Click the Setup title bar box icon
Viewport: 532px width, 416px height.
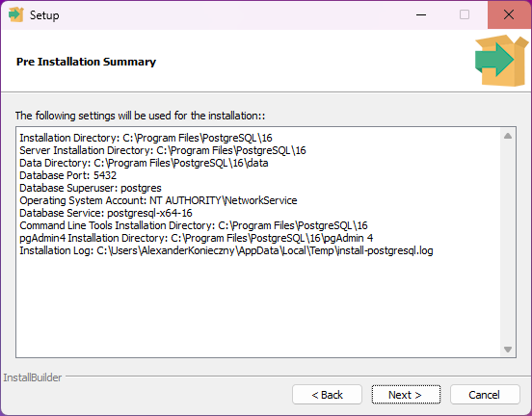(16, 14)
